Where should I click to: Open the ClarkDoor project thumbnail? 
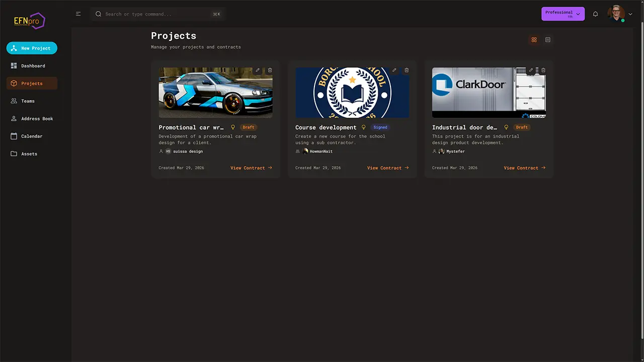pyautogui.click(x=478, y=93)
